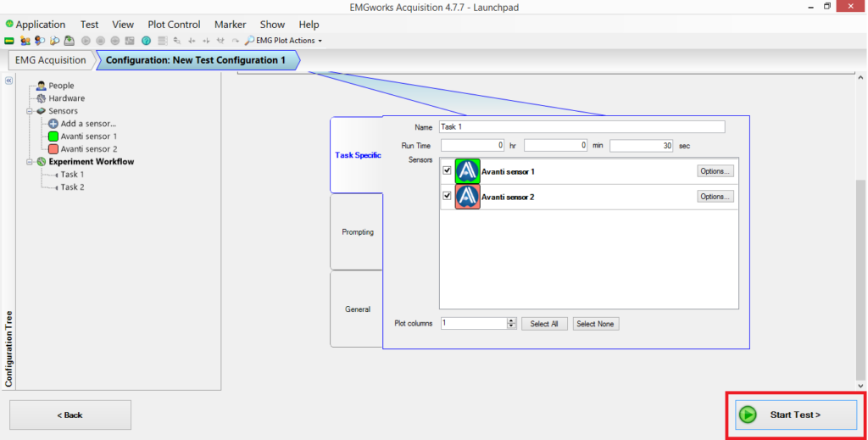Viewport: 868px width, 440px height.
Task: Open the EMG Plot Actions dropdown
Action: pyautogui.click(x=283, y=41)
